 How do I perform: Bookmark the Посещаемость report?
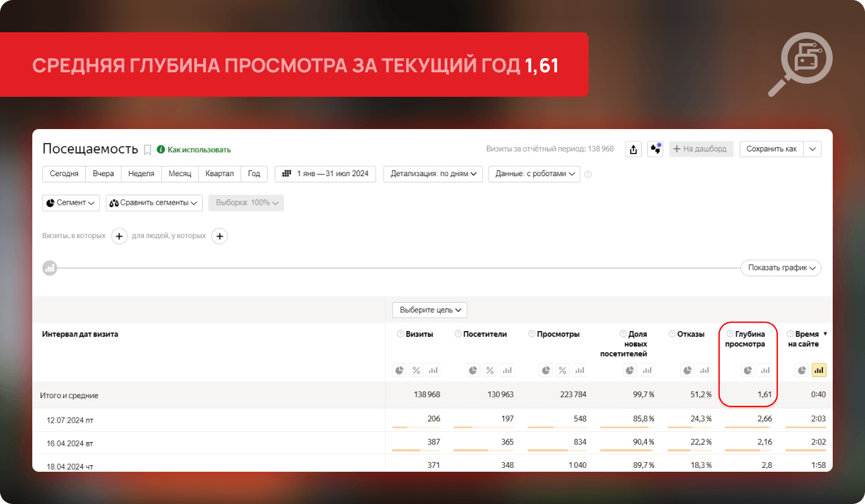(147, 150)
